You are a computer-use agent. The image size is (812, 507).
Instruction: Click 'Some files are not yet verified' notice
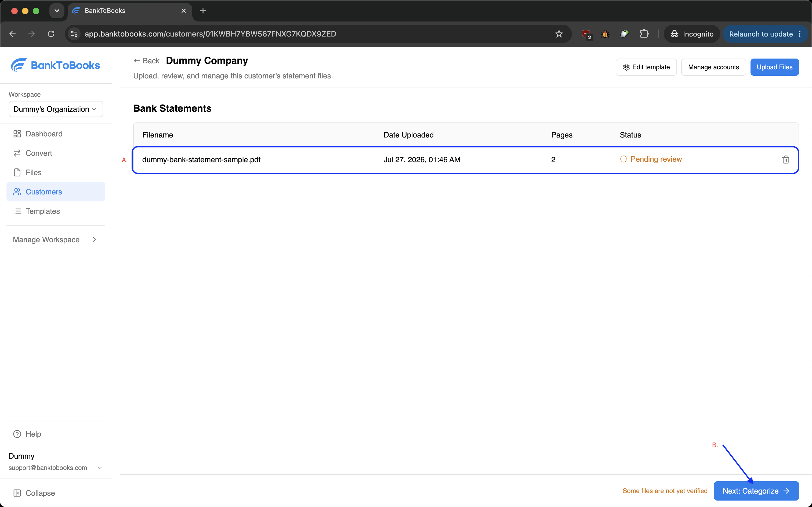665,491
